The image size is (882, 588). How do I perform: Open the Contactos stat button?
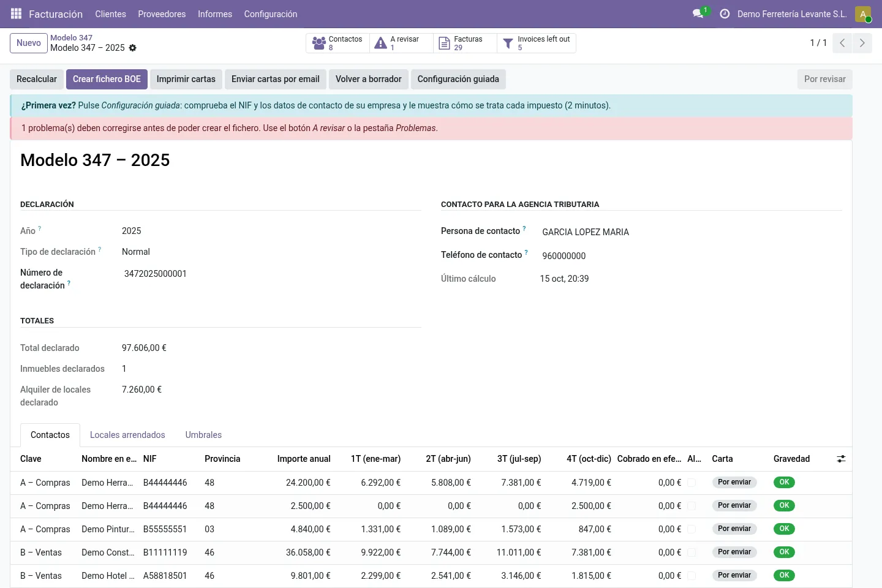[x=337, y=43]
